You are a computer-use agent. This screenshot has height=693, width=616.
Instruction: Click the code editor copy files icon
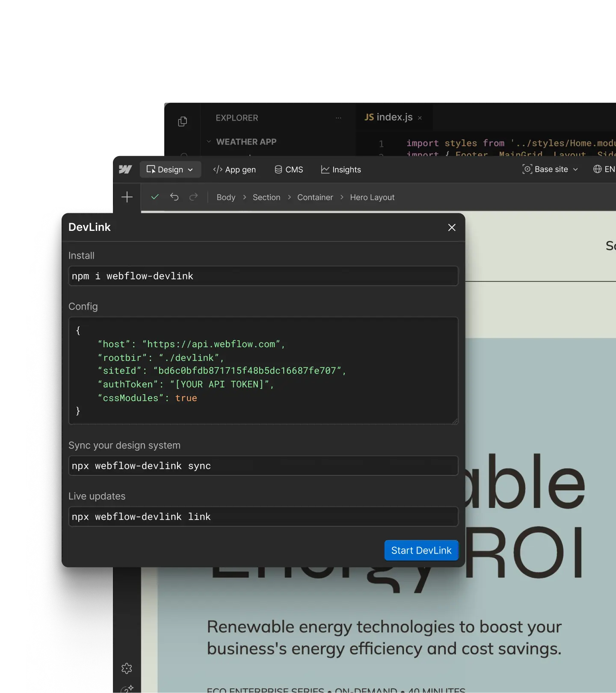click(x=183, y=121)
